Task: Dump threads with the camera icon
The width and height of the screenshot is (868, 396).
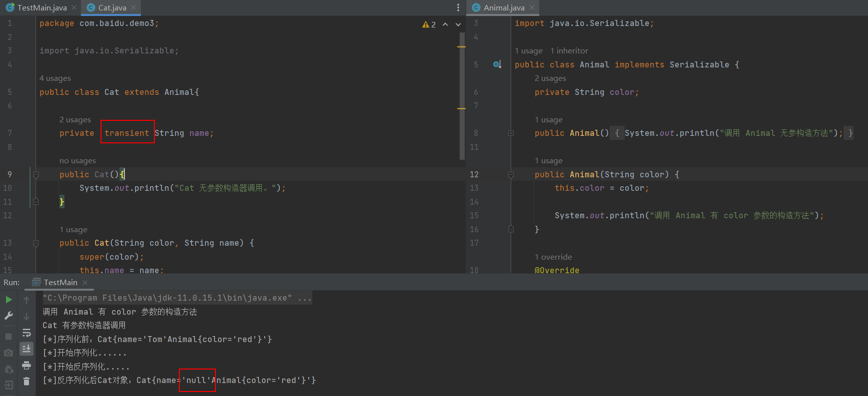Action: 8,353
